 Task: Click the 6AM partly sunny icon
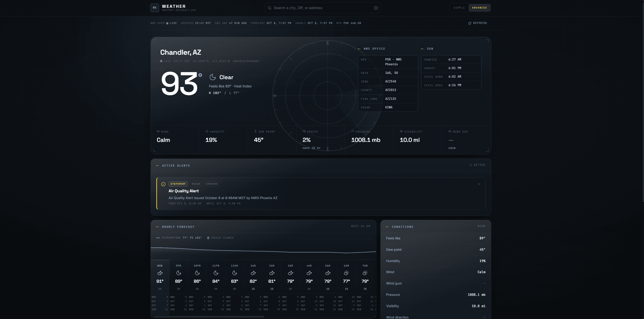point(347,273)
